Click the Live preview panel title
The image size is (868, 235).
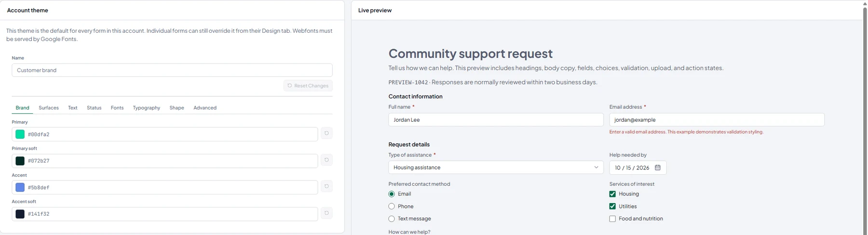375,10
